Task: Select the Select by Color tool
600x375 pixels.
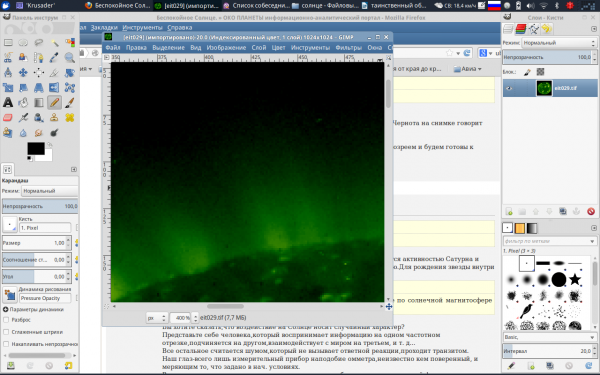Action: tap(70, 42)
